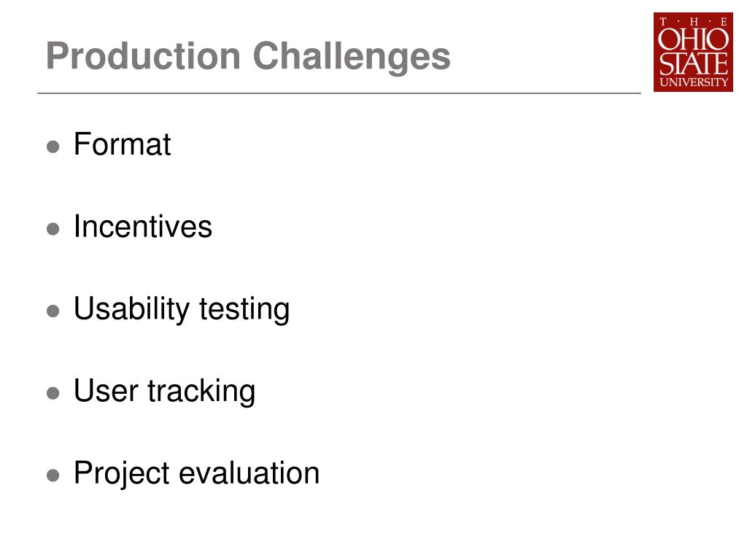Click the word "UNIVERSITY" in the logo
Viewport: 747px width, 560px height.
point(693,82)
